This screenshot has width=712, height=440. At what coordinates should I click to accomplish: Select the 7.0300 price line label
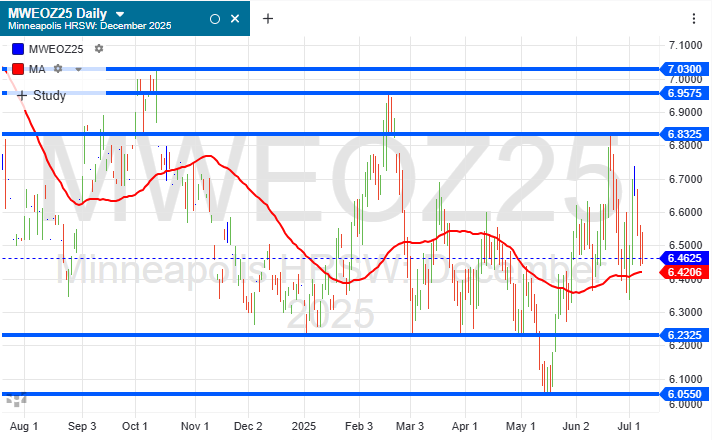[685, 69]
